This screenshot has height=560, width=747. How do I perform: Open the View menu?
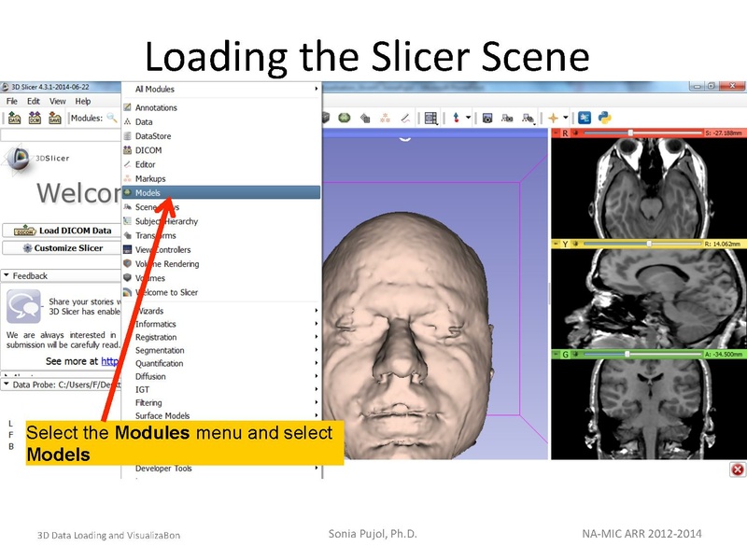click(x=58, y=101)
